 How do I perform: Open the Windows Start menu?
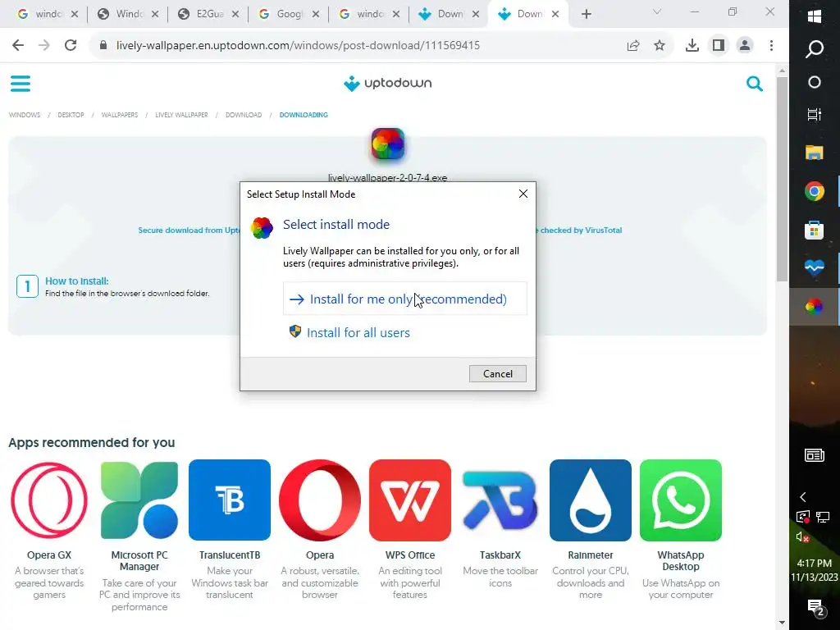[x=815, y=16]
